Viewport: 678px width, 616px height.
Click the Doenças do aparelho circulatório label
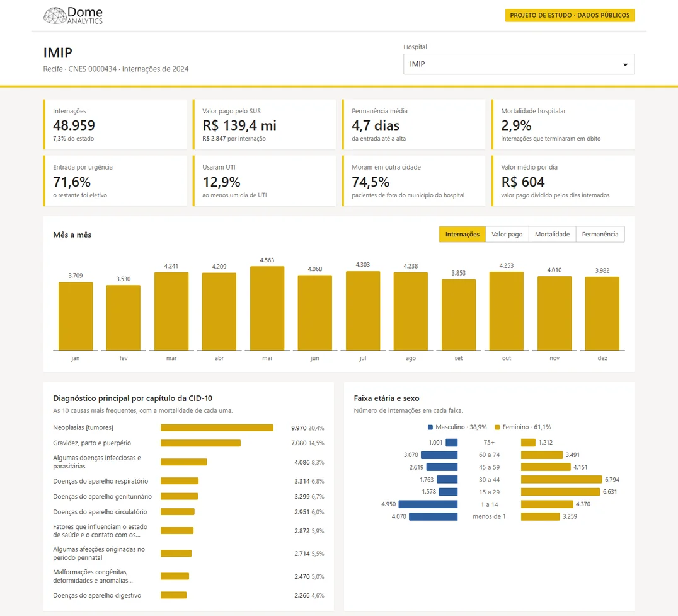(100, 512)
